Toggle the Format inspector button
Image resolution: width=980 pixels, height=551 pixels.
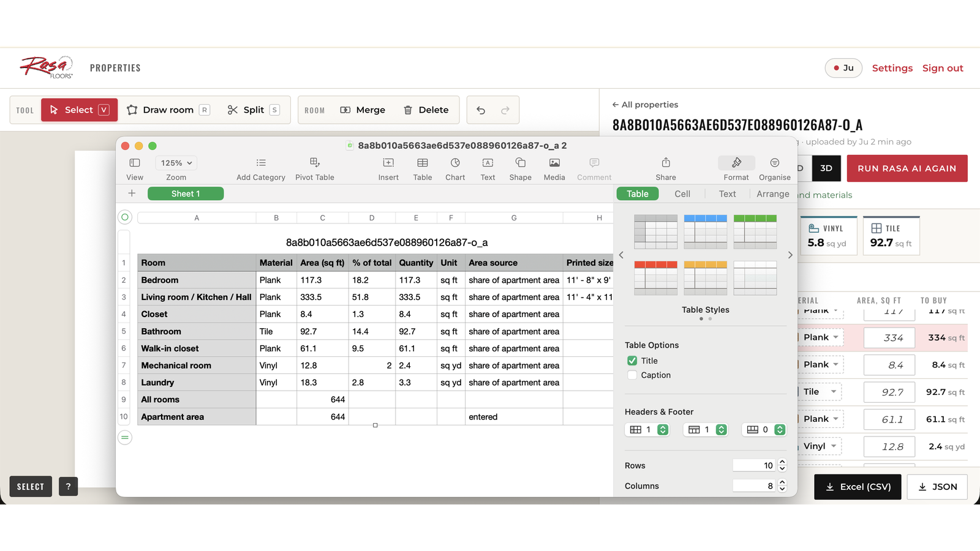click(x=736, y=163)
